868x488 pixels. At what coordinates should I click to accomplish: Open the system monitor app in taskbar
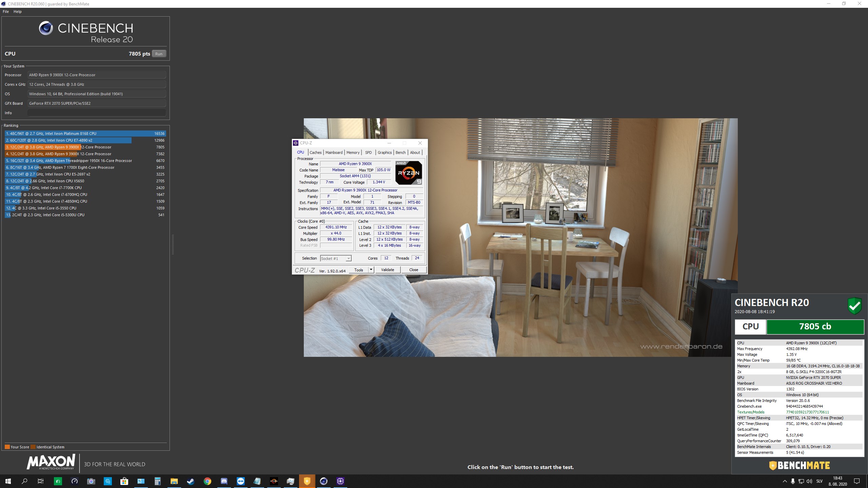[290, 481]
